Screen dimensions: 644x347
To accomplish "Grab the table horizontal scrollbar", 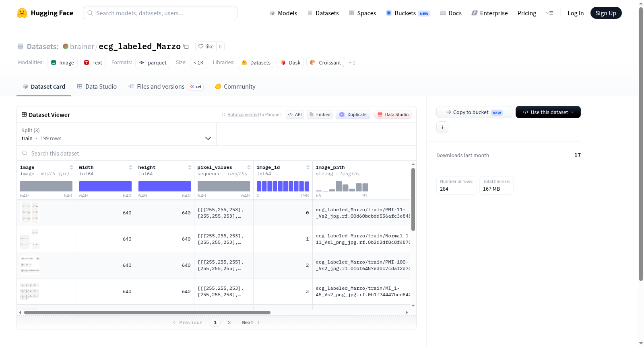I will 147,312.
